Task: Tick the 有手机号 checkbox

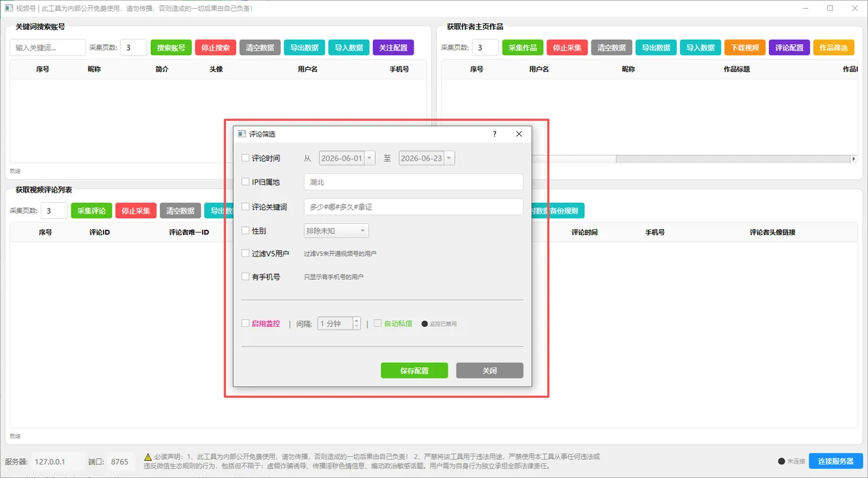Action: [x=245, y=277]
